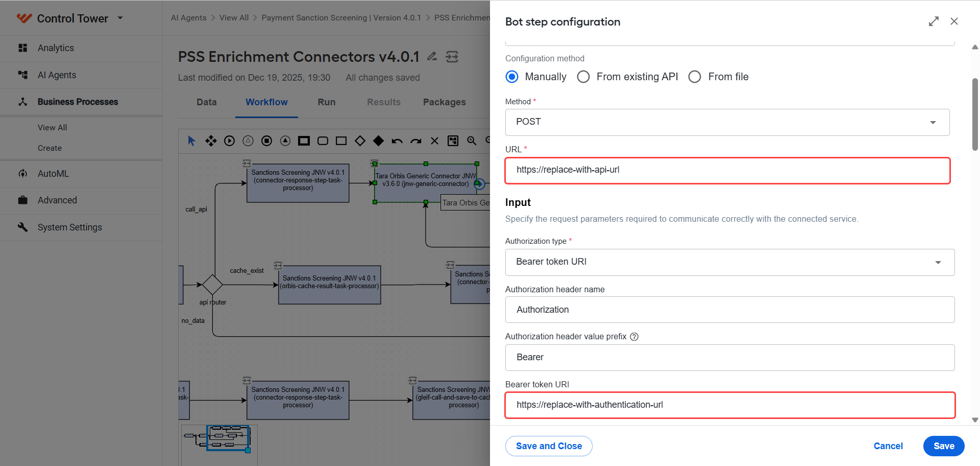The image size is (980, 466).
Task: Select the hollow diamond gateway tool
Action: coord(360,141)
